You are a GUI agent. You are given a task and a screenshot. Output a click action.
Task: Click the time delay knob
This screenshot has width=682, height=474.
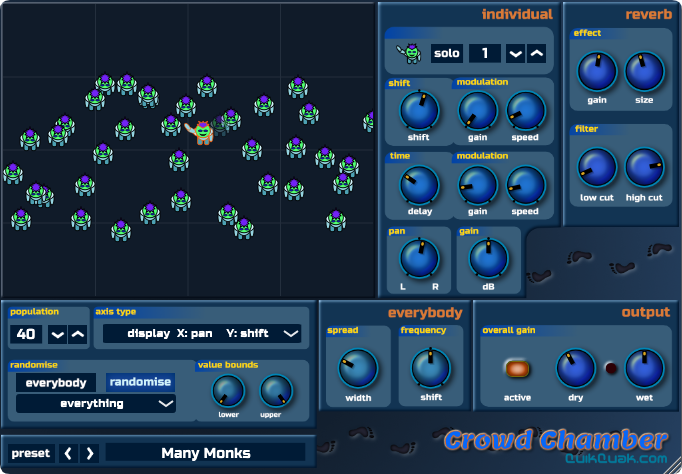tap(419, 185)
